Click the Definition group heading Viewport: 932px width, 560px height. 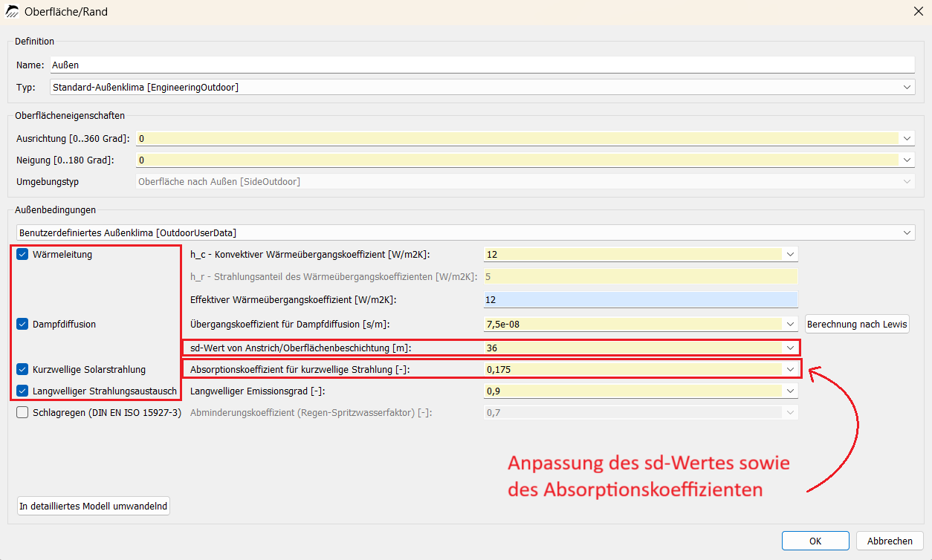(x=35, y=41)
